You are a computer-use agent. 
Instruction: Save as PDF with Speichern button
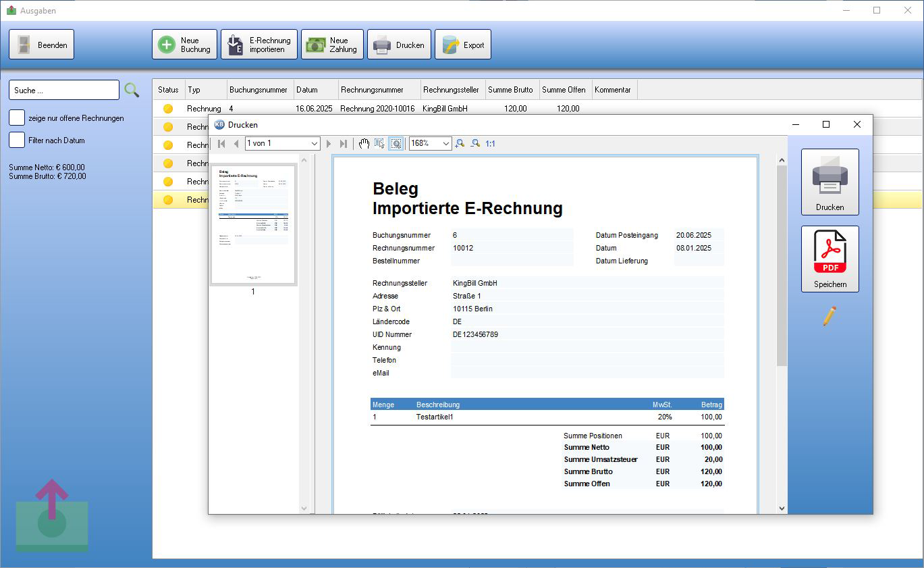click(830, 259)
